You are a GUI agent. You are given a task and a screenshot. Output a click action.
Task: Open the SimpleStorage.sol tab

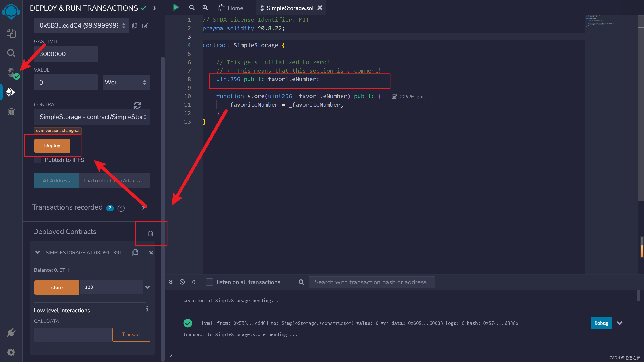pos(288,8)
